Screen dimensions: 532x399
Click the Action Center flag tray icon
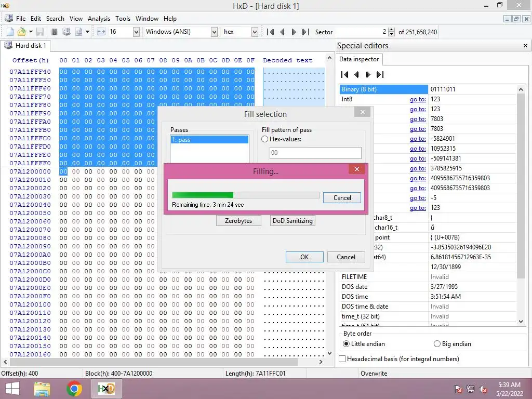tap(458, 389)
